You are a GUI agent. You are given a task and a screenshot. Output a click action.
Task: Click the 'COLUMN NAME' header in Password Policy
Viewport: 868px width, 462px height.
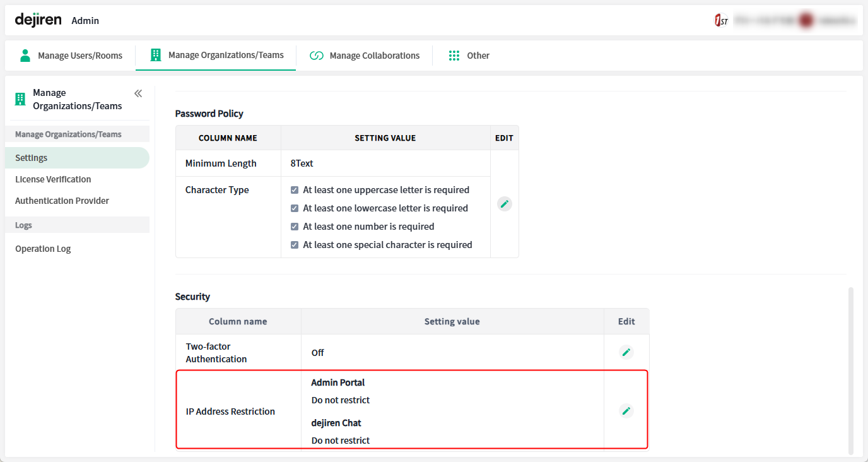228,138
